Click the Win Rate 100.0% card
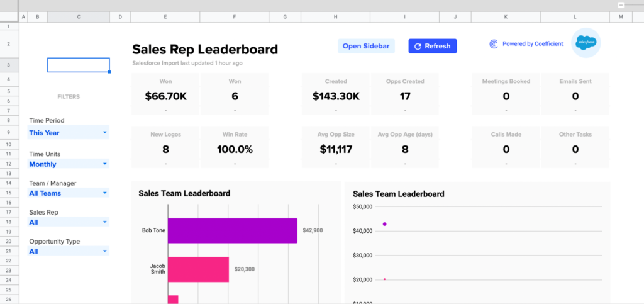 (x=235, y=147)
